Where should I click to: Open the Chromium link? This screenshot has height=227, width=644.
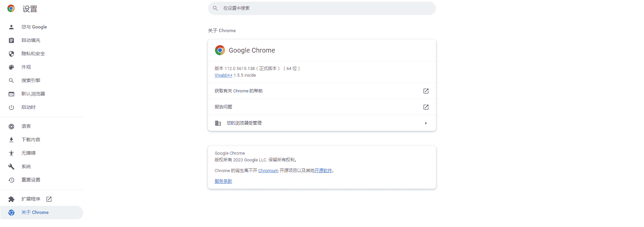pyautogui.click(x=268, y=171)
